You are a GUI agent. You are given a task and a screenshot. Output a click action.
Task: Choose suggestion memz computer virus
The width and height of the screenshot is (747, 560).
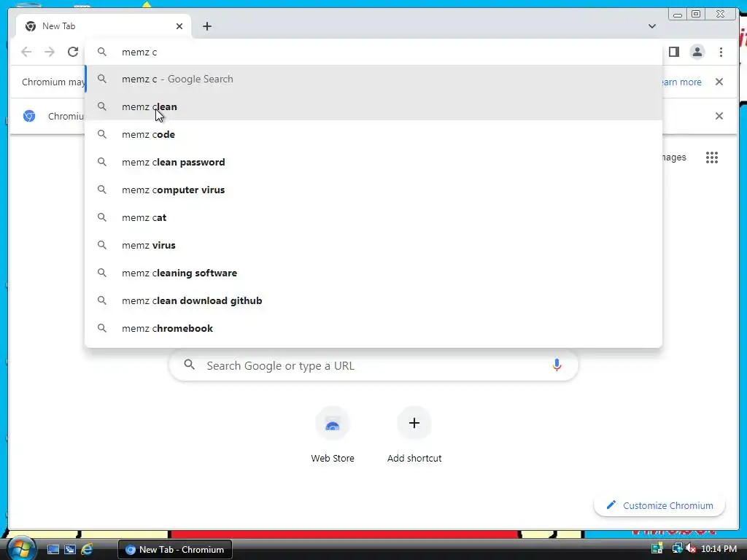coord(373,190)
